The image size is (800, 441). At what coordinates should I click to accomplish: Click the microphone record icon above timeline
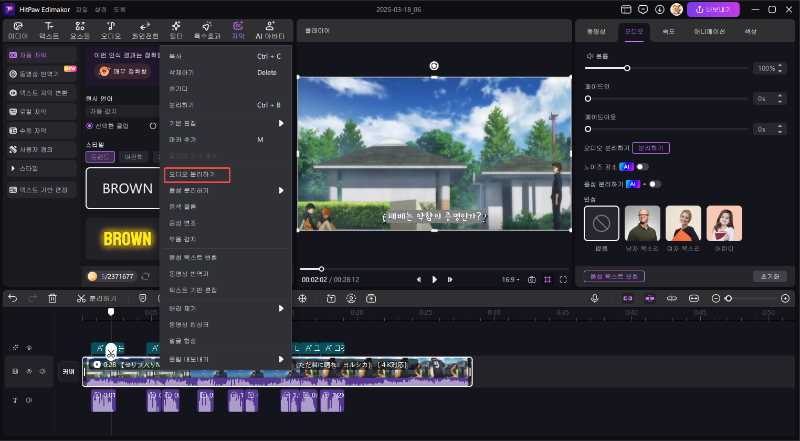click(x=594, y=298)
